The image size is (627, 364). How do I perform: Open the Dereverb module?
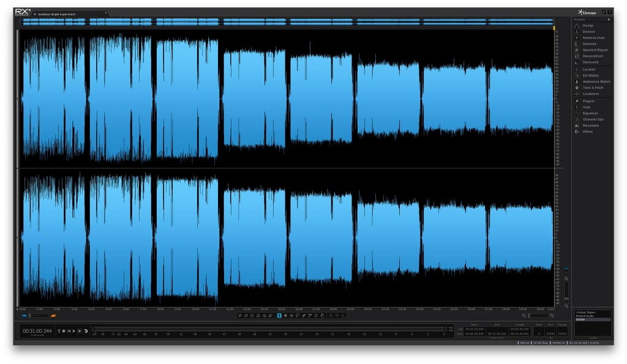tap(590, 62)
